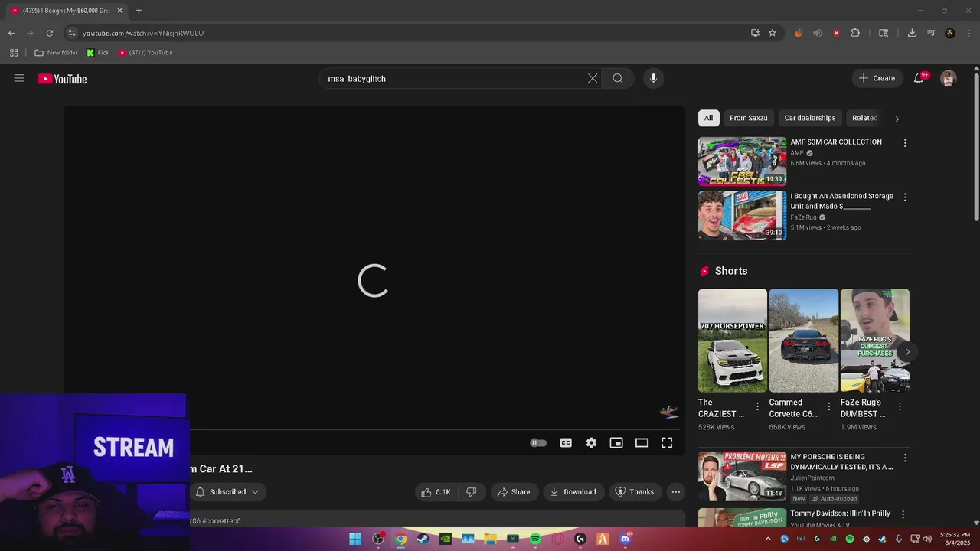Open the notifications bell

click(919, 78)
